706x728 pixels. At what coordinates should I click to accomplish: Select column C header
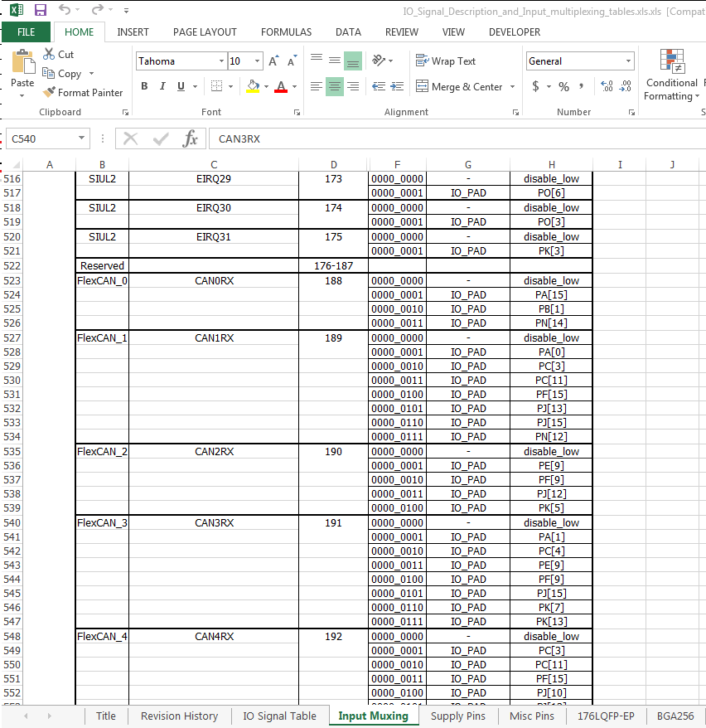pos(214,164)
